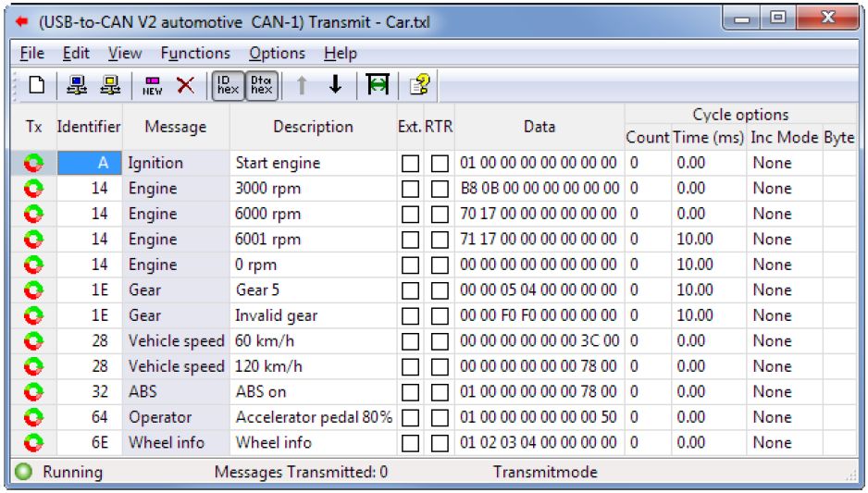Viewport: 868px width, 493px height.
Task: Click Messages Transmitted: 0 in status bar
Action: click(301, 472)
